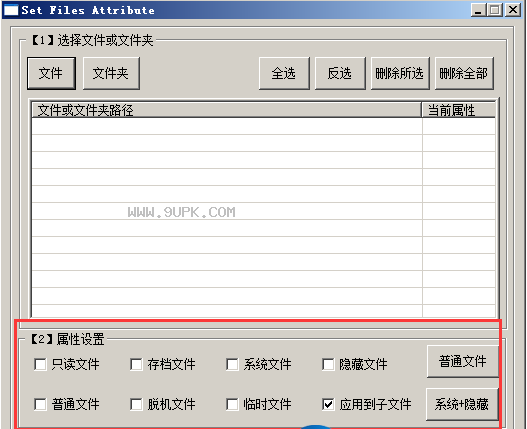Apply the 系统+隐藏 preset button
The width and height of the screenshot is (527, 429).
click(x=462, y=404)
